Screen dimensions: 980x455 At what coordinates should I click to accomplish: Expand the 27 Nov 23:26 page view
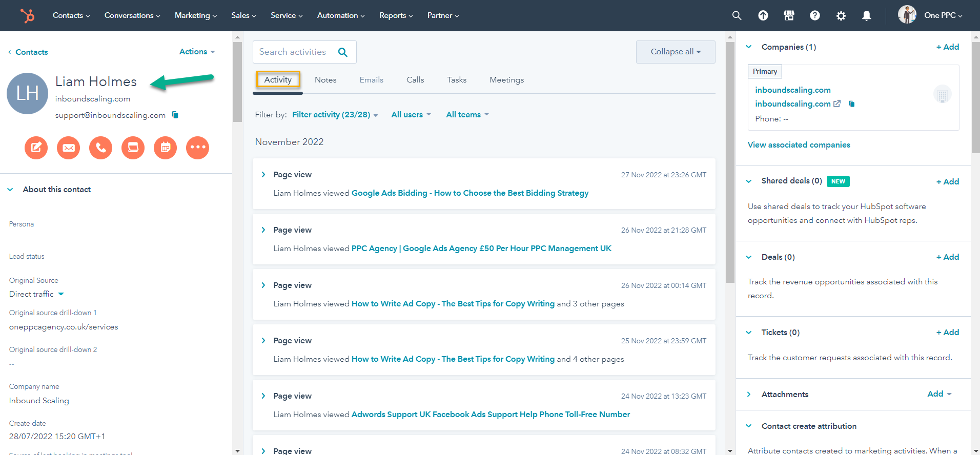tap(263, 175)
